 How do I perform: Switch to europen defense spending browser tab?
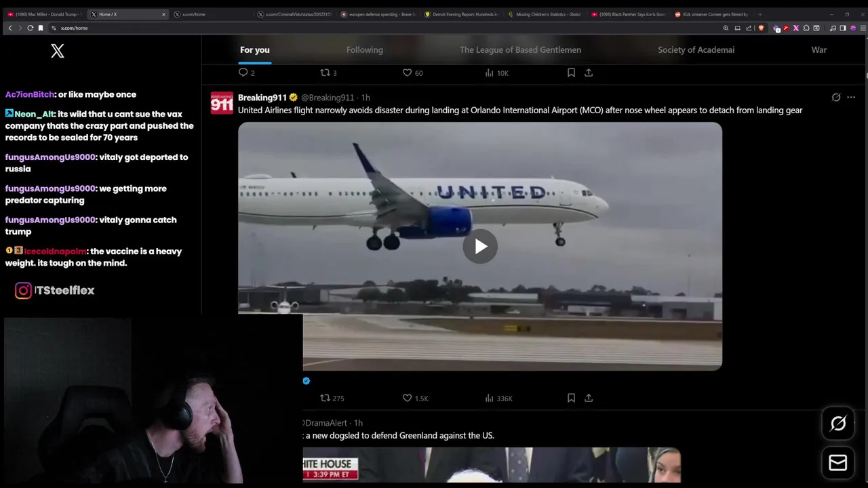click(377, 14)
